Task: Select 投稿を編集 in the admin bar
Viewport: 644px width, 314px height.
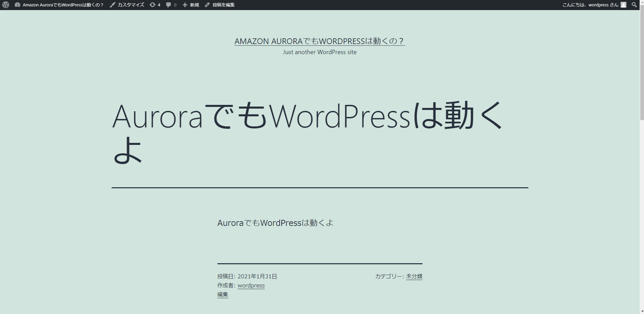Action: (223, 5)
